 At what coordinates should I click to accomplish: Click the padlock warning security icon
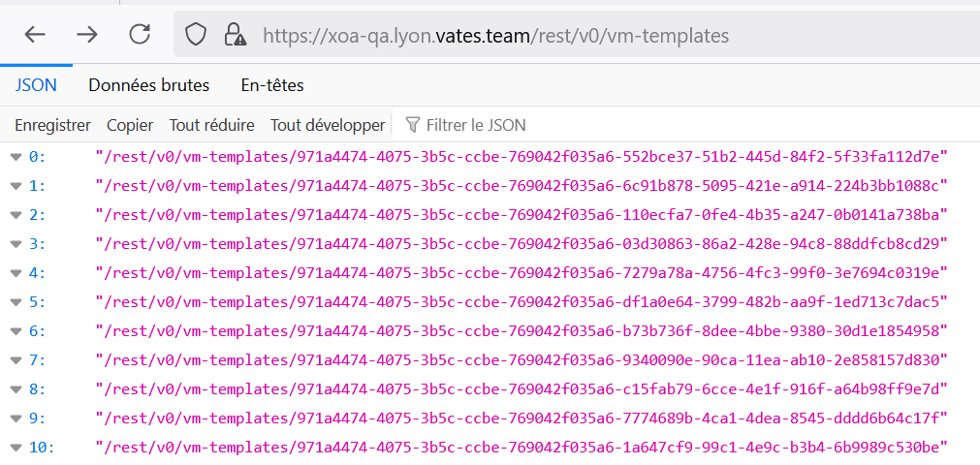(x=235, y=34)
